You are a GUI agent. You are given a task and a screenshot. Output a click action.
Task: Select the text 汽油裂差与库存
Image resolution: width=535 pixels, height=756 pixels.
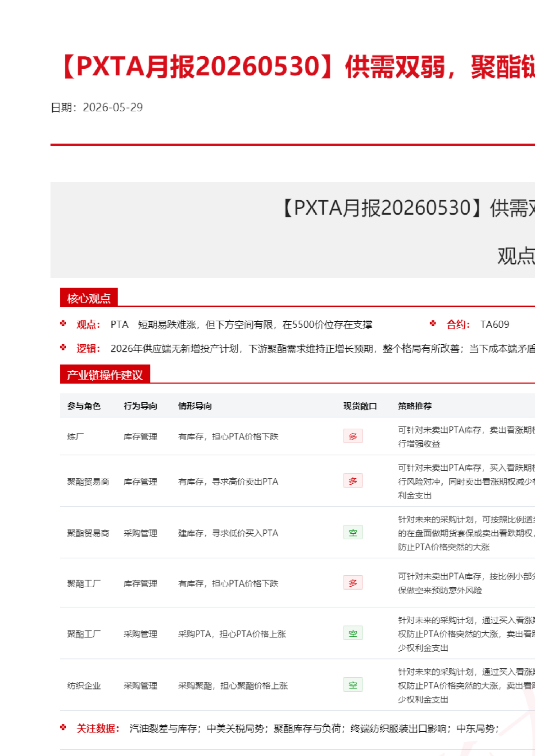pos(163,729)
